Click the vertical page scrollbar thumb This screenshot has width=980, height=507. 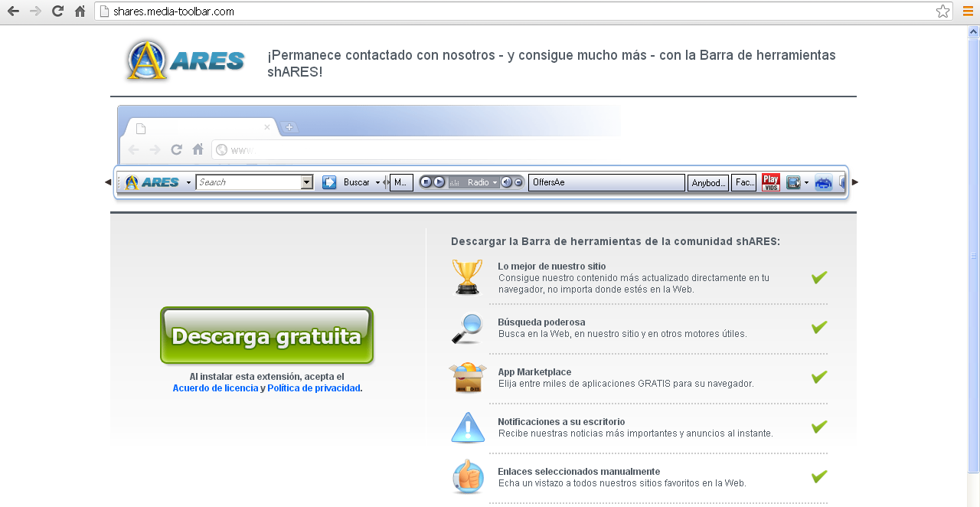pos(974,255)
